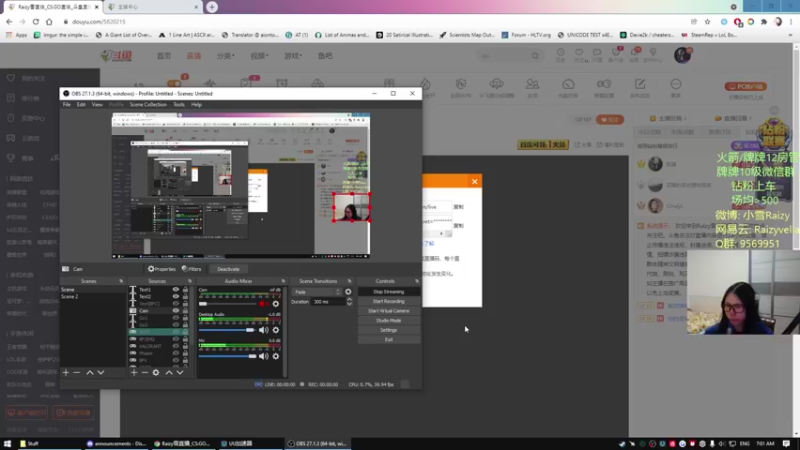This screenshot has width=800, height=450.
Task: Pop out the Audio Mixer dock
Action: [x=283, y=281]
